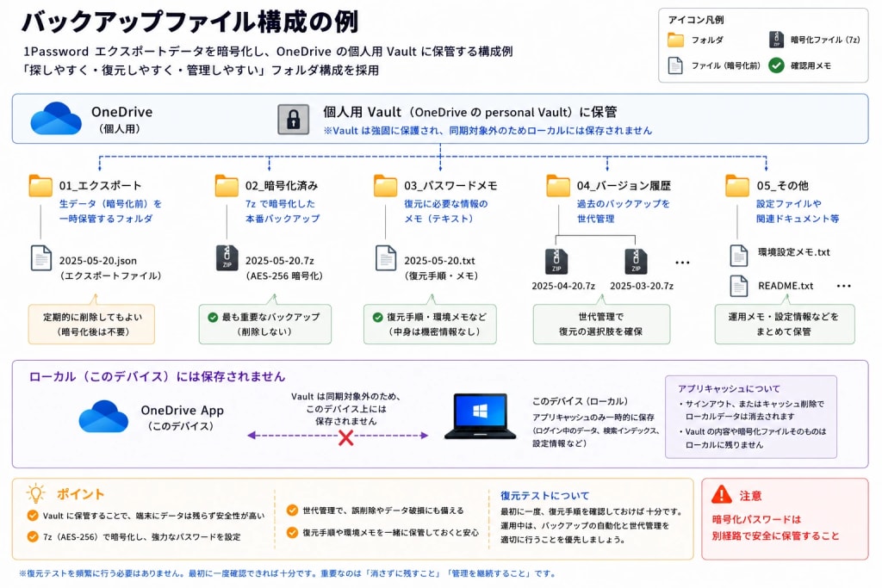Click the heading 復元テストについて
This screenshot has height=588, width=882.
coord(544,496)
